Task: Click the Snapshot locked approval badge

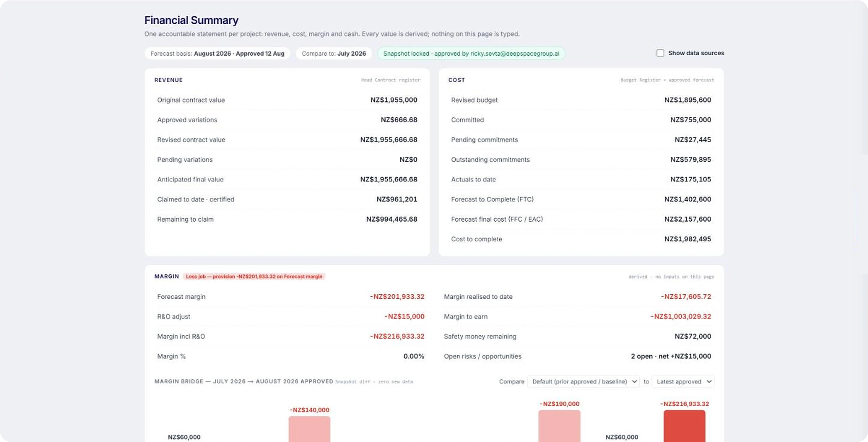Action: click(471, 54)
